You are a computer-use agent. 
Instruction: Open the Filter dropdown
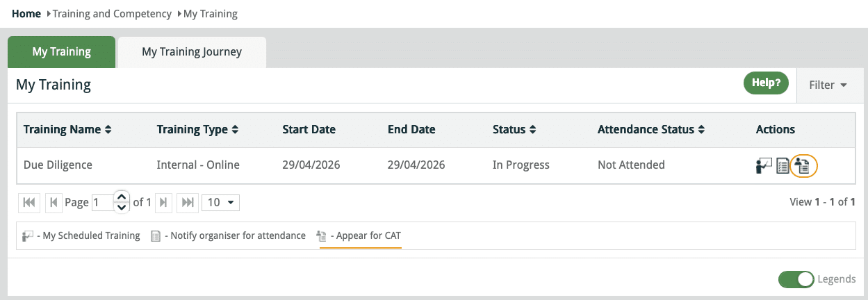click(x=828, y=85)
